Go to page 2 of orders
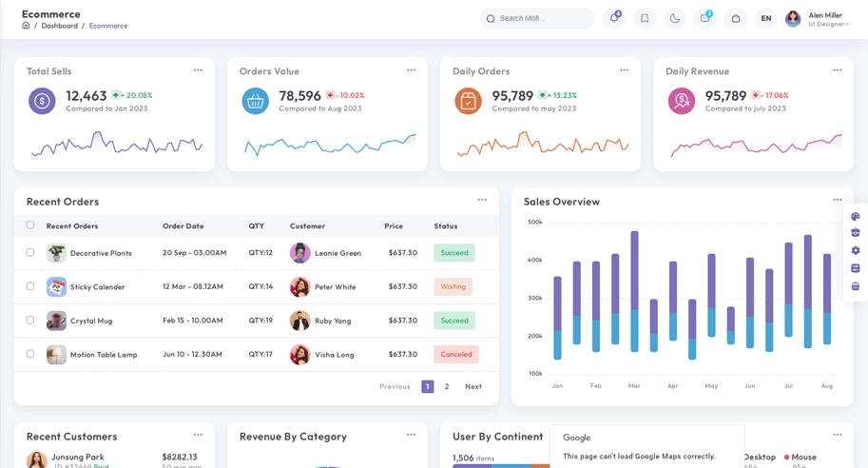The height and width of the screenshot is (468, 868). coord(447,387)
